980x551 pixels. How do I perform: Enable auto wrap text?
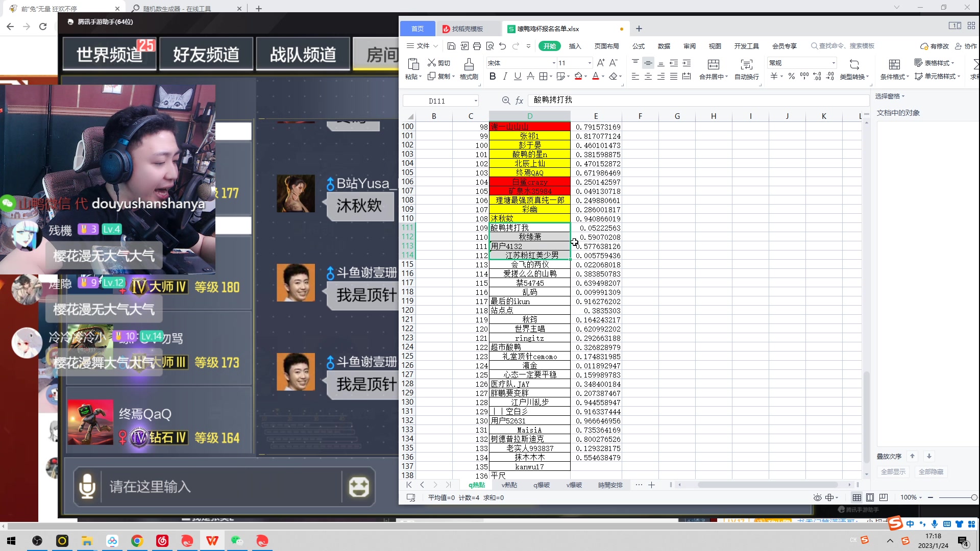[x=747, y=69]
